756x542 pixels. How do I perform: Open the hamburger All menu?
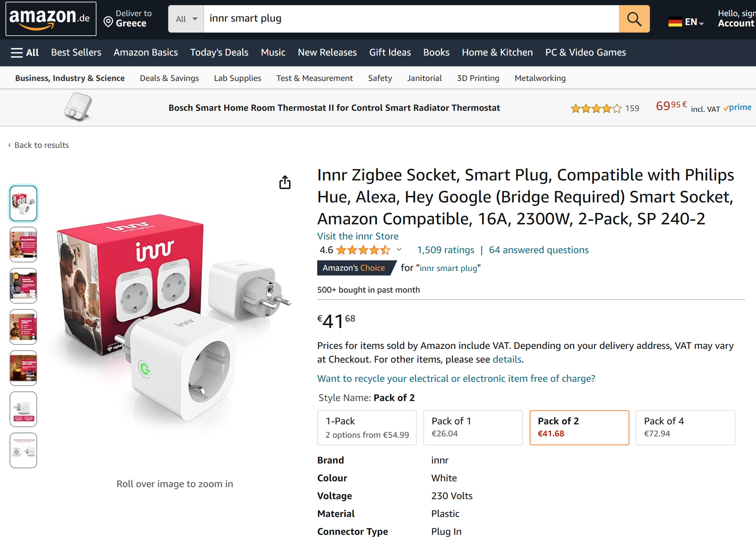pos(25,52)
